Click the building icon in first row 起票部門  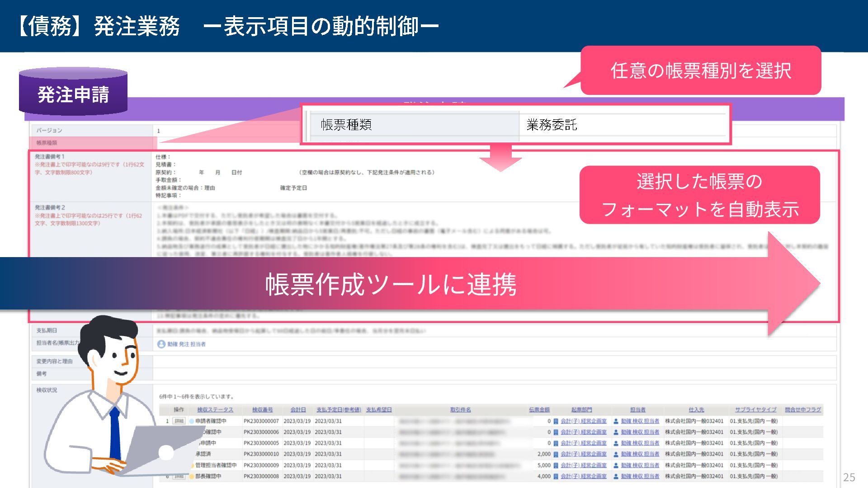click(x=556, y=421)
